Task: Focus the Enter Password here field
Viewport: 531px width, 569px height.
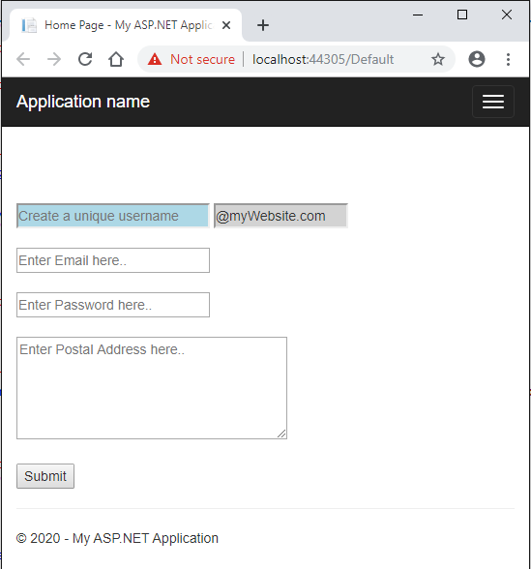Action: click(x=113, y=305)
